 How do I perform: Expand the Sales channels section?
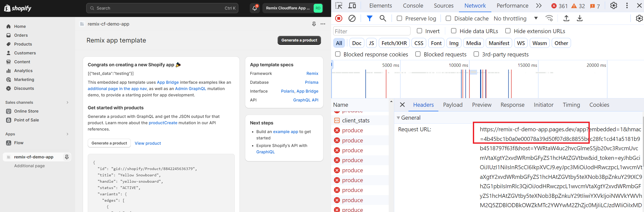(x=67, y=102)
